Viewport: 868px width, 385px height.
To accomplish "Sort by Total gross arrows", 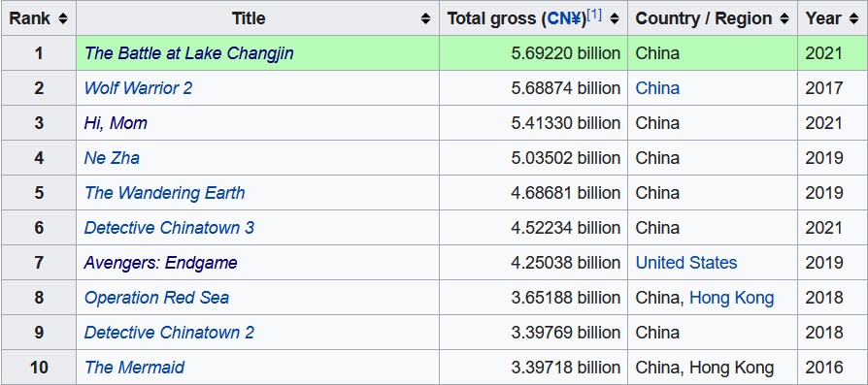I will (x=614, y=18).
